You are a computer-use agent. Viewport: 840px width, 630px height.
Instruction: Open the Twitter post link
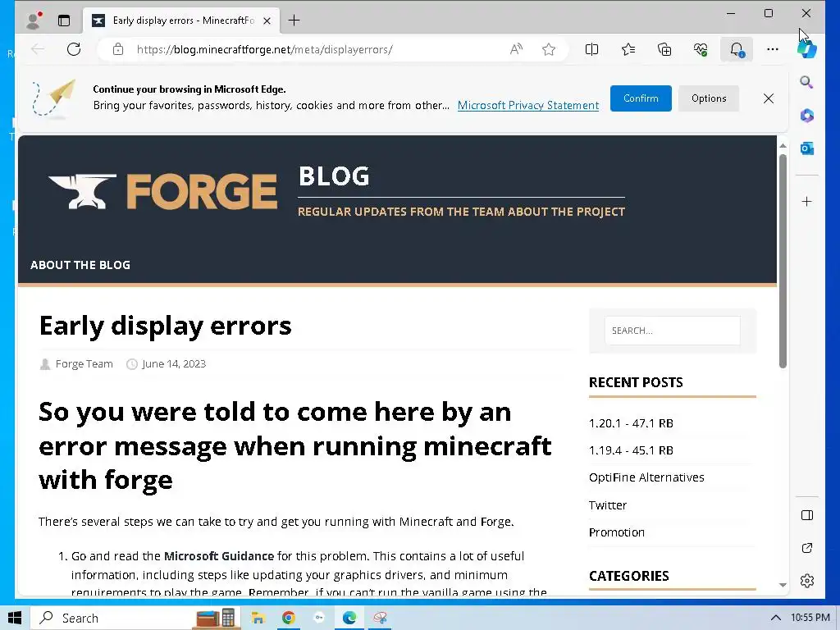pyautogui.click(x=608, y=505)
